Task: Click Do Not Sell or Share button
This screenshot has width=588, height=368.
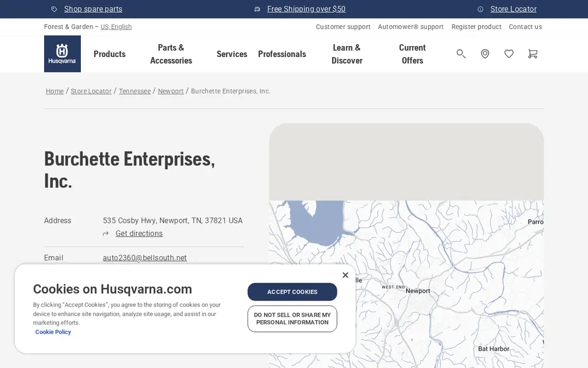Action: pos(292,319)
